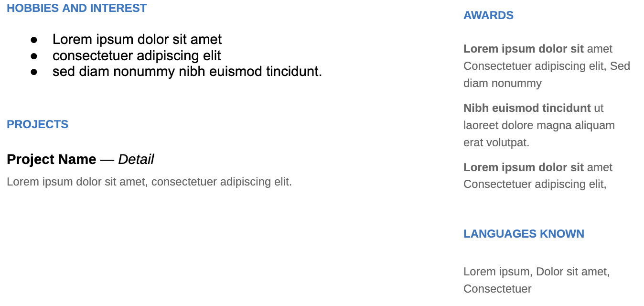Image resolution: width=644 pixels, height=306 pixels.
Task: Click the final 'Consectetuer' word under Languages
Action: point(497,289)
